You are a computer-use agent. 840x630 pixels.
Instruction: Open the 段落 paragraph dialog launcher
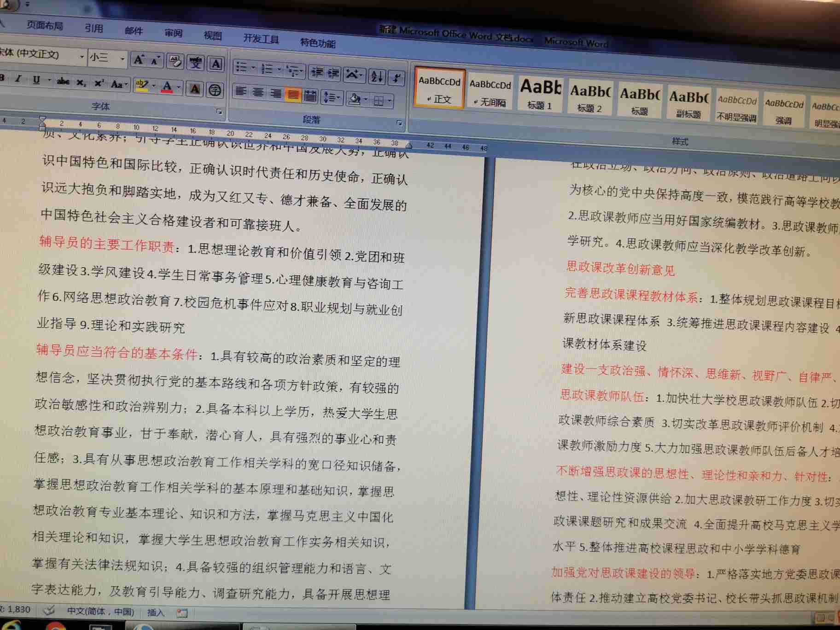click(399, 123)
